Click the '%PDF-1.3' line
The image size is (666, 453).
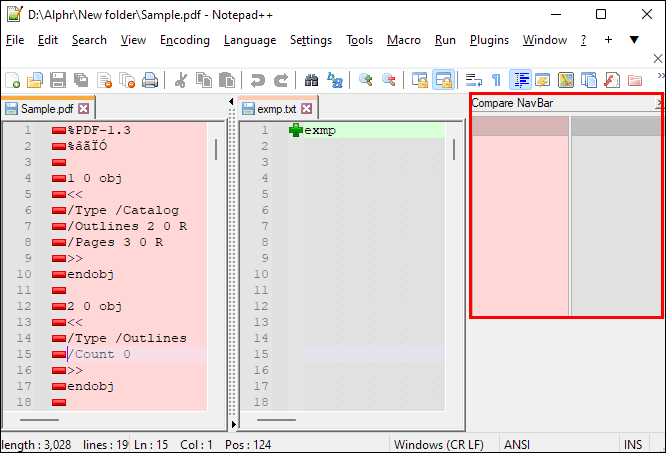pos(99,130)
